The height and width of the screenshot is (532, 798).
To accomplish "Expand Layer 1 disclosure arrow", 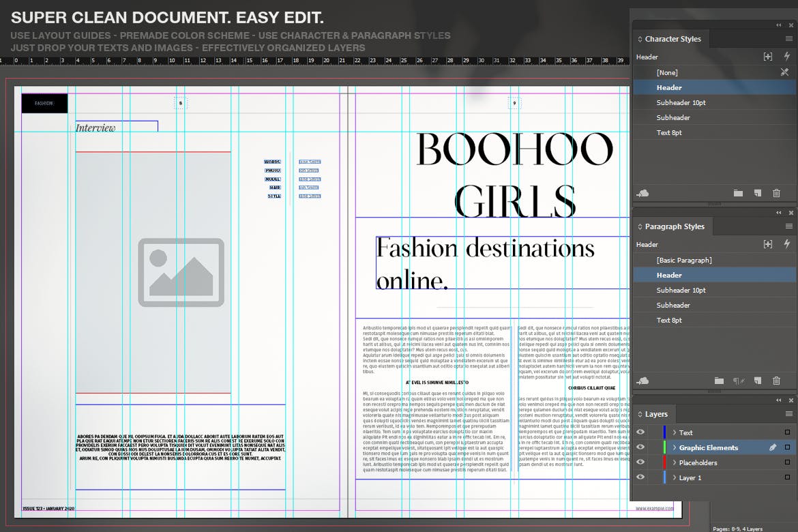I will point(674,477).
